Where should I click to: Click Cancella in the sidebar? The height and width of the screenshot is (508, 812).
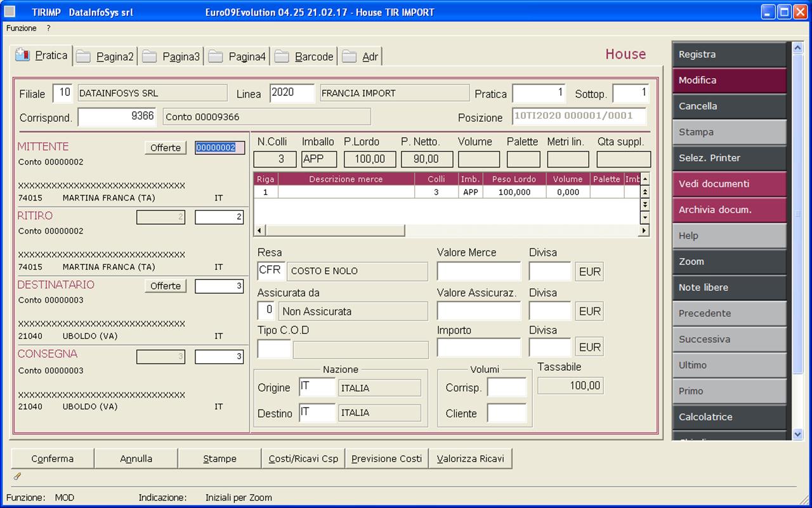[730, 107]
